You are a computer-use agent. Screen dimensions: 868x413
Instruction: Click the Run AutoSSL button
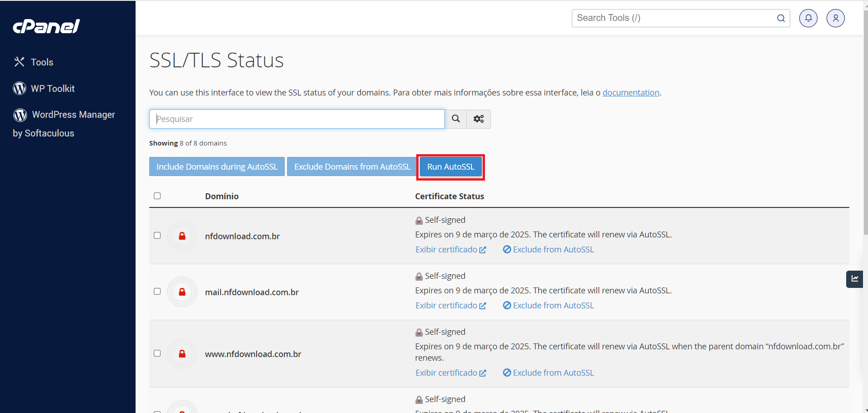pos(451,166)
